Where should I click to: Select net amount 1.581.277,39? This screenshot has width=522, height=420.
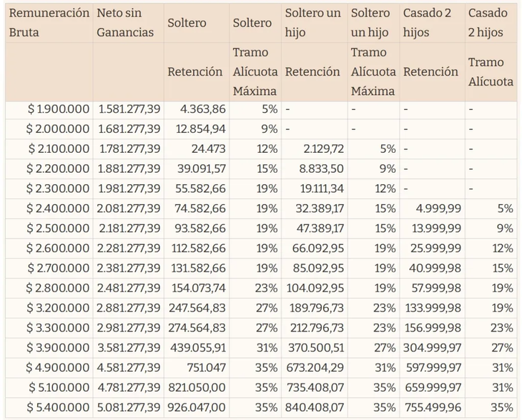129,109
